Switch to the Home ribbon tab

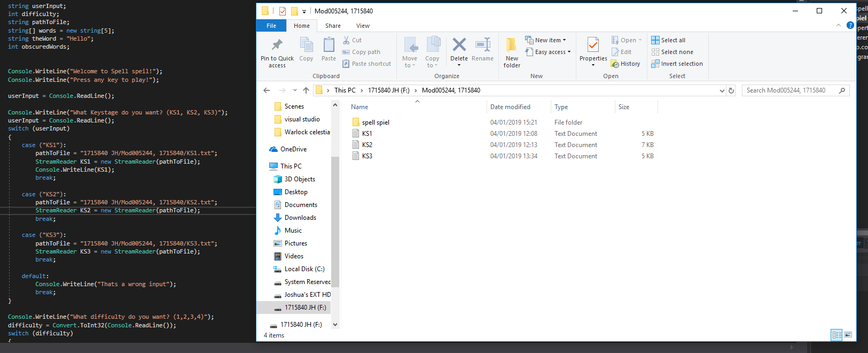coord(302,26)
